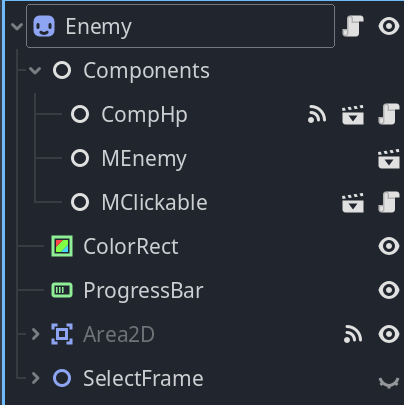Select the ColorRect color icon

[x=62, y=246]
